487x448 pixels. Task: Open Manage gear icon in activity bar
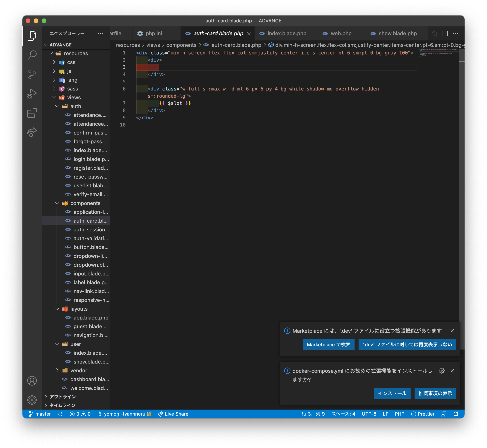coord(32,400)
